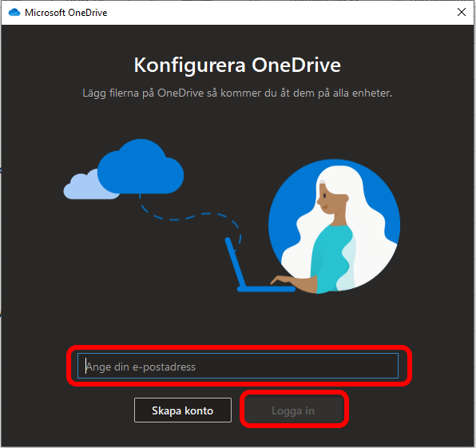Click the empty title bar area
The image size is (476, 448).
280,13
